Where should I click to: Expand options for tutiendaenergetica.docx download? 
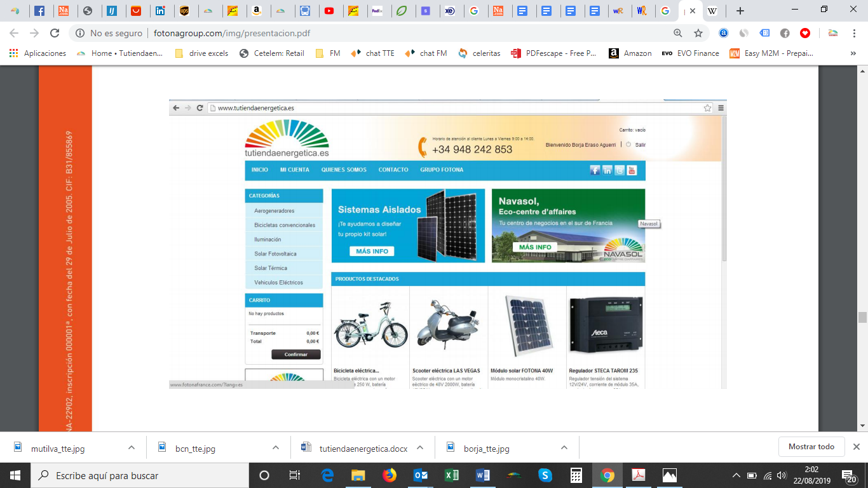(x=420, y=447)
